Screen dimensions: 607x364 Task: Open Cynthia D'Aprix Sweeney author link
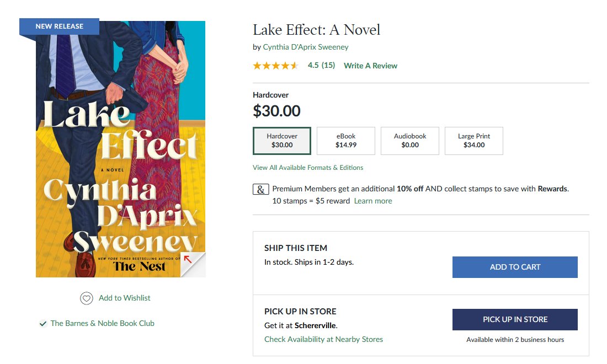point(306,47)
